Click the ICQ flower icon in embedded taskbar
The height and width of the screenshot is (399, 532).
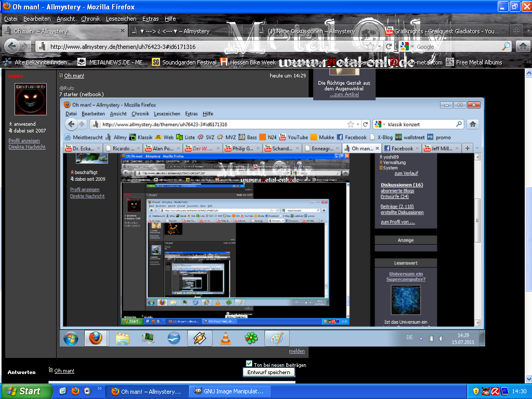point(251,338)
